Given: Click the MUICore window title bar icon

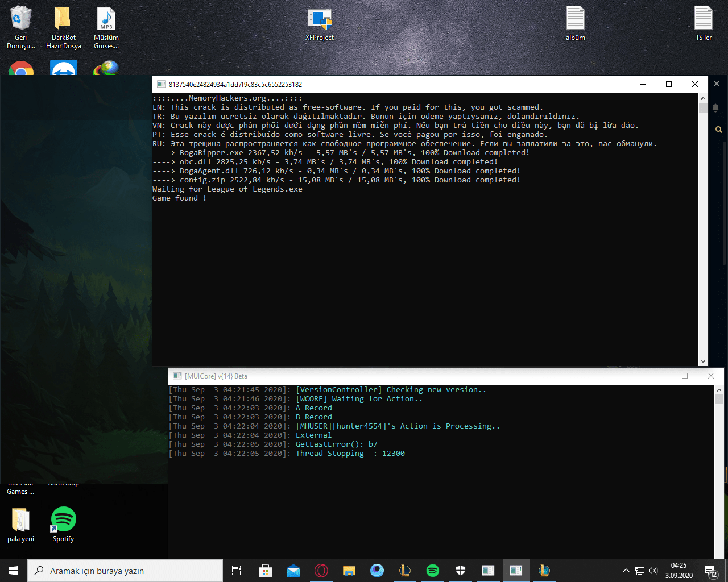Looking at the screenshot, I should 176,376.
